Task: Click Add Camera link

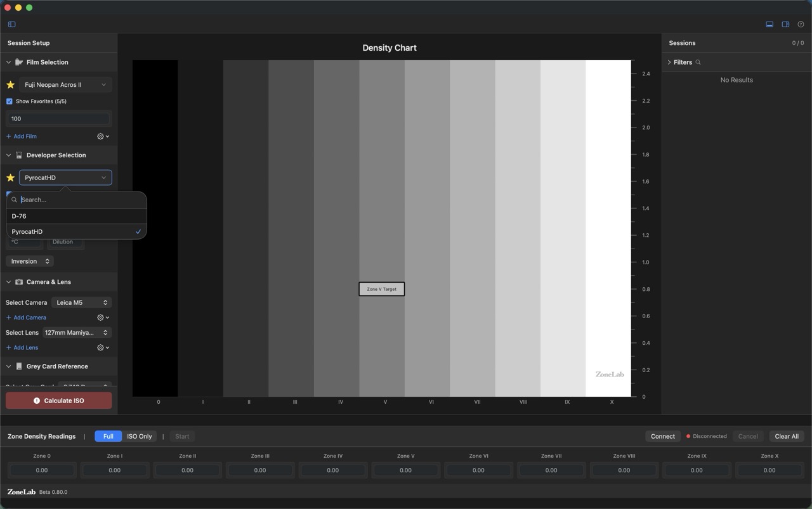Action: pyautogui.click(x=26, y=318)
